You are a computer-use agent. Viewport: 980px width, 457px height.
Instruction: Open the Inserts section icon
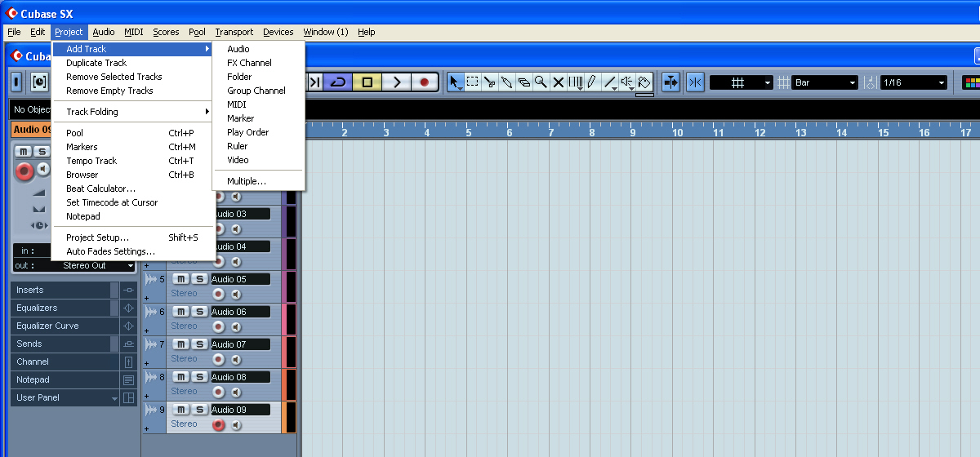point(128,290)
